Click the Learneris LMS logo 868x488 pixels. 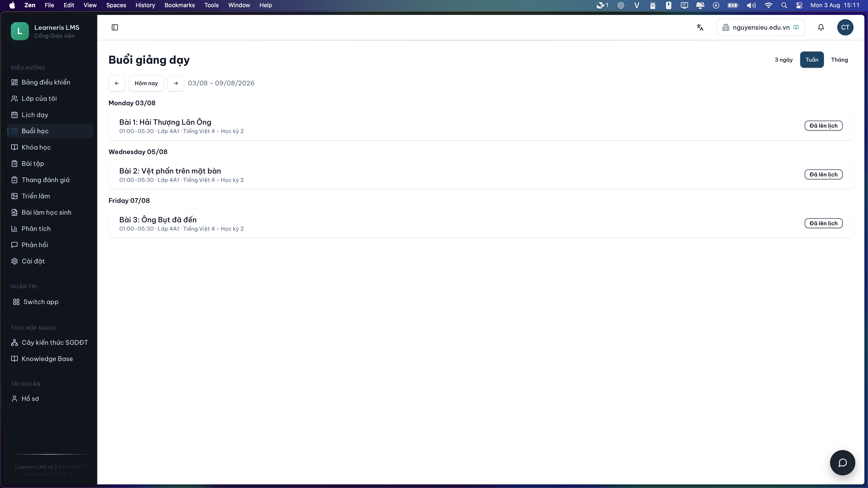19,31
